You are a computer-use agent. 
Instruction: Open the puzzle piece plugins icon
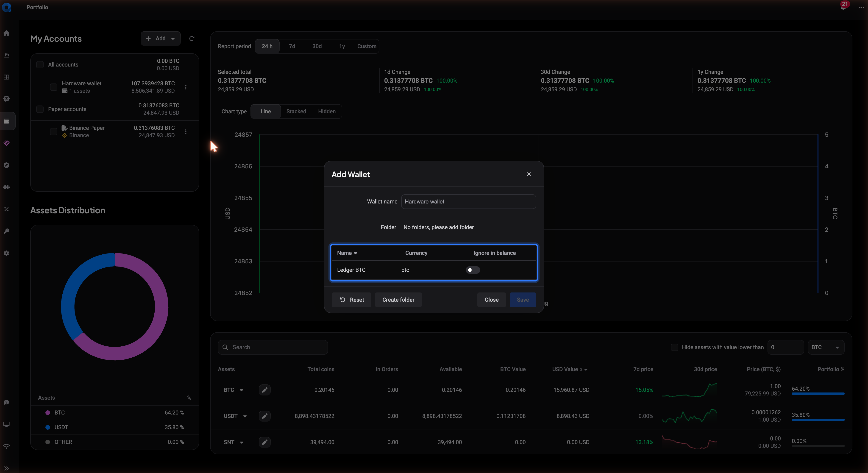(x=6, y=187)
